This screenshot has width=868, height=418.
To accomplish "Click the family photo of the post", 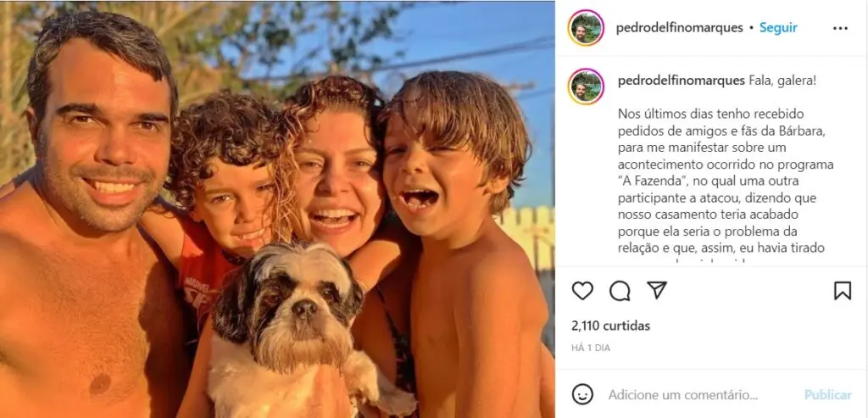I will (277, 209).
